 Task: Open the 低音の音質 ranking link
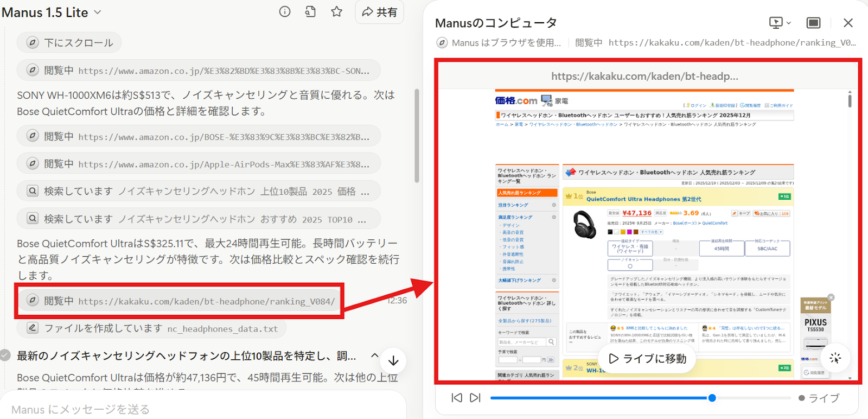pyautogui.click(x=513, y=240)
